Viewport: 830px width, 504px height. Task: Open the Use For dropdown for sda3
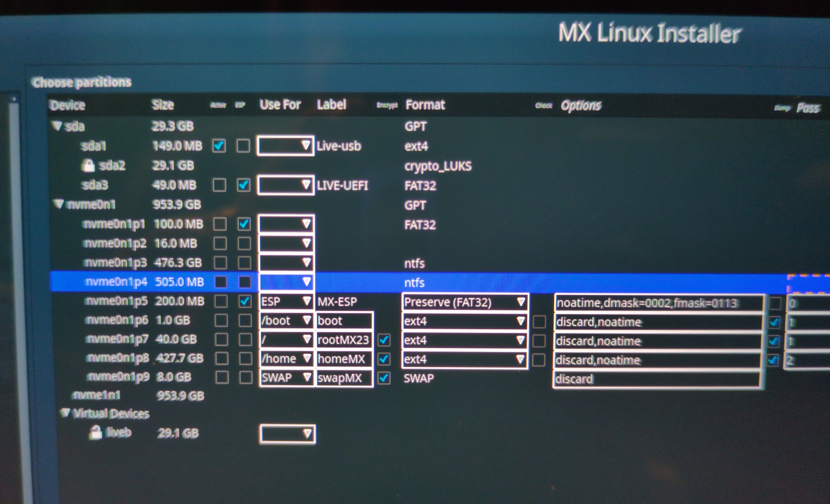[286, 185]
